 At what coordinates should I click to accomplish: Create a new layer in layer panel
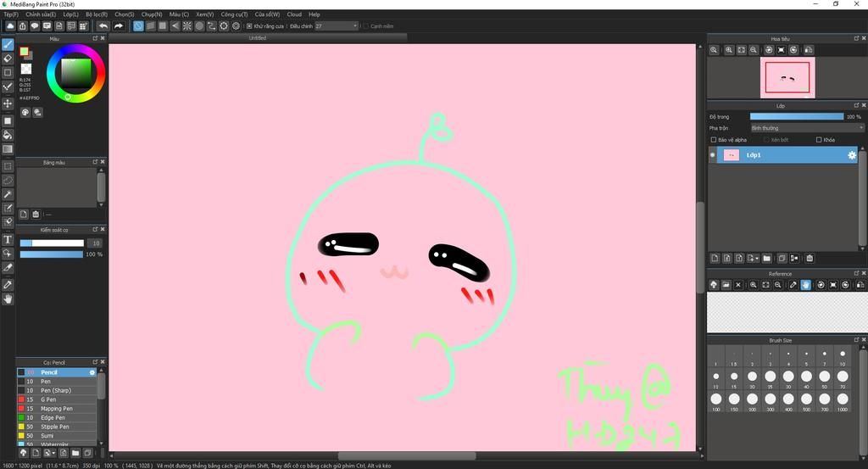tap(715, 259)
